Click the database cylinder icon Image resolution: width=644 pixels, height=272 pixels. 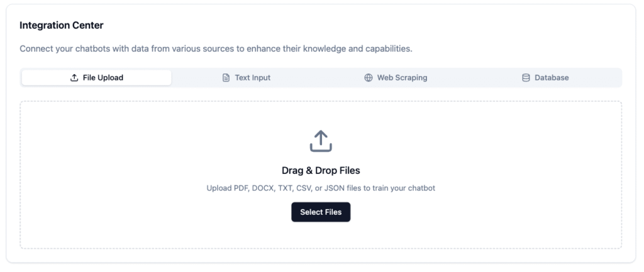(x=526, y=77)
